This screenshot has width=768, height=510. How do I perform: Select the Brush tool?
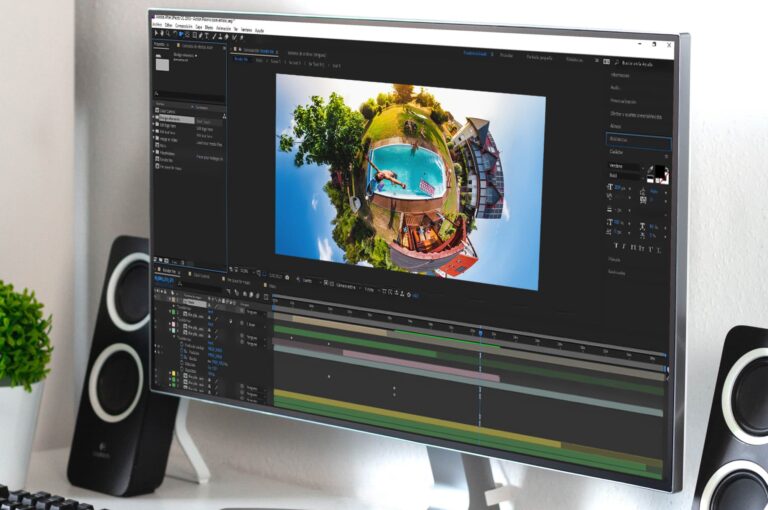click(x=214, y=36)
